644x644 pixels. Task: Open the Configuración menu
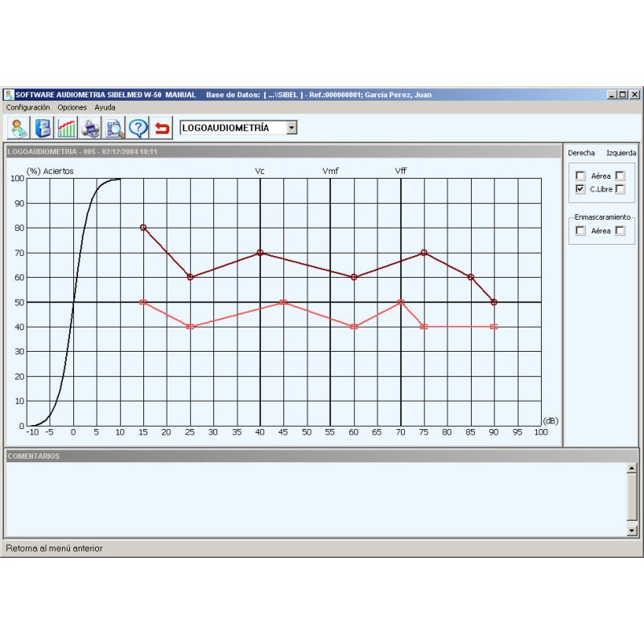(28, 107)
